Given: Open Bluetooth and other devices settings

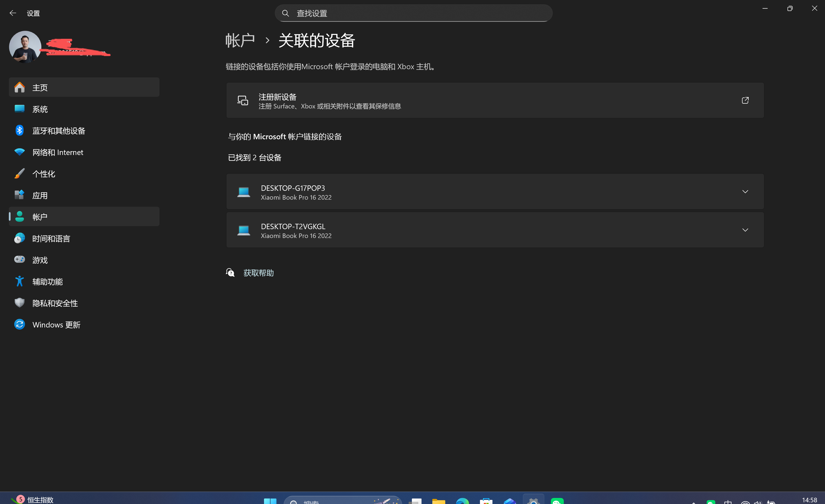Looking at the screenshot, I should pos(59,131).
